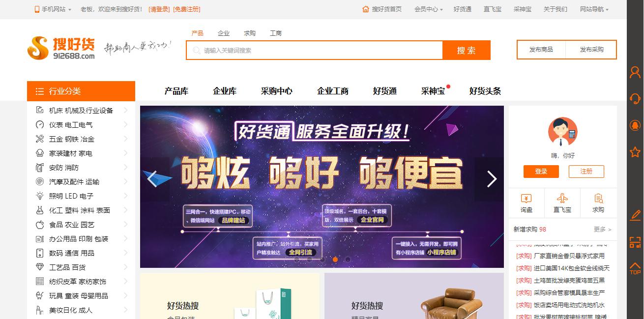
Task: Expand the 网站导航 dropdown
Action: (x=594, y=9)
